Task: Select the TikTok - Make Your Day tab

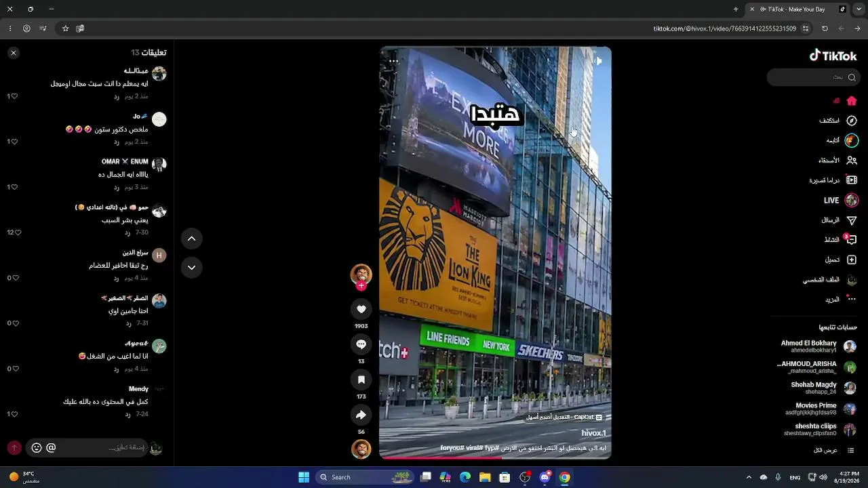Action: coord(795,9)
